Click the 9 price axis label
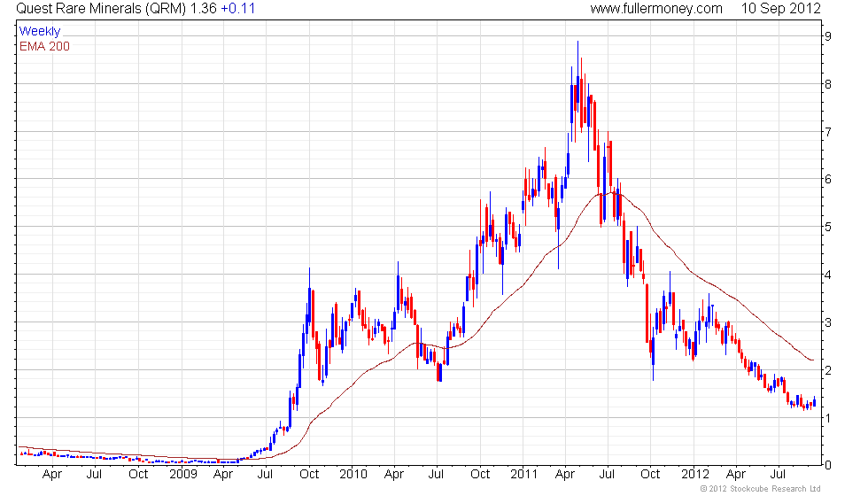The height and width of the screenshot is (496, 868). (827, 36)
